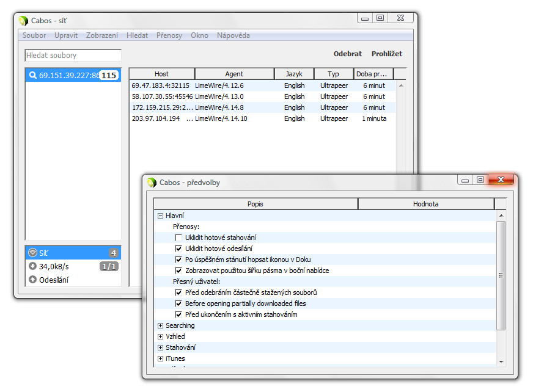Image resolution: width=533 pixels, height=392 pixels.
Task: Close the Cabos - předvolby window
Action: (501, 180)
